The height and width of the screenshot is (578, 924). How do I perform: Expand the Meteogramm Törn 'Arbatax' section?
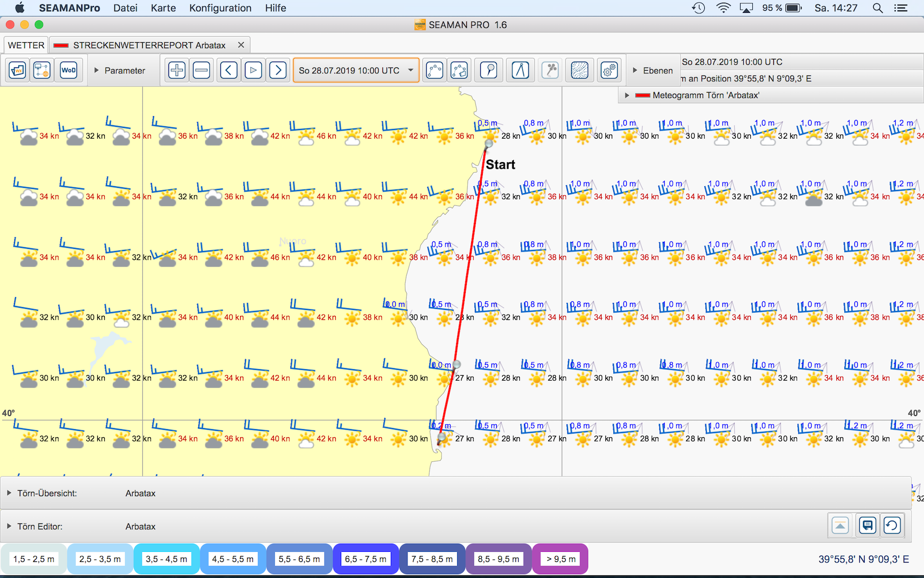pyautogui.click(x=627, y=95)
